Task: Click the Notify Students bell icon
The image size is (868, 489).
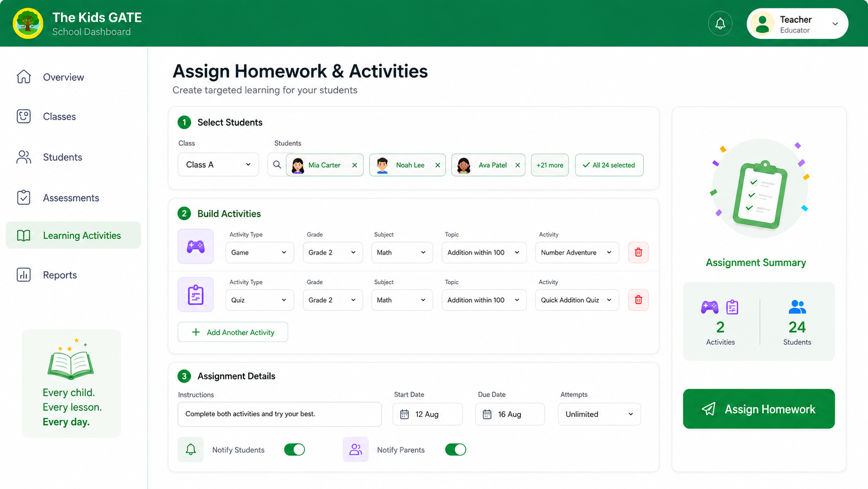Action: tap(191, 450)
